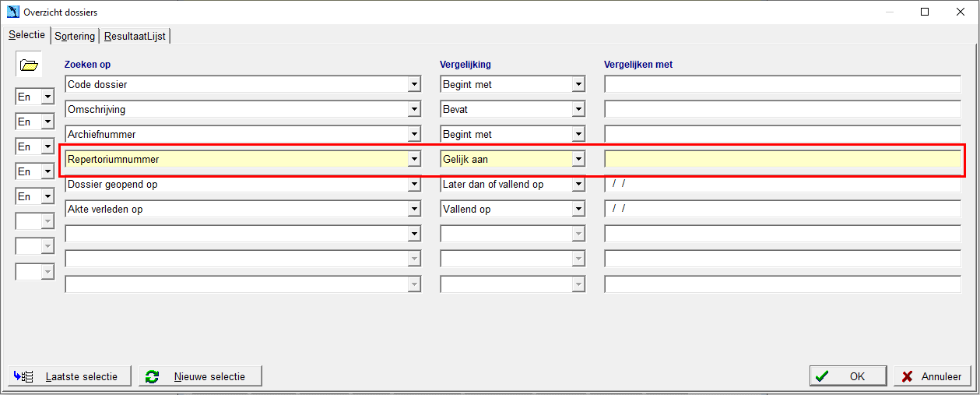This screenshot has height=395, width=980.
Task: Click the Dossier geopend op date field
Action: 782,184
